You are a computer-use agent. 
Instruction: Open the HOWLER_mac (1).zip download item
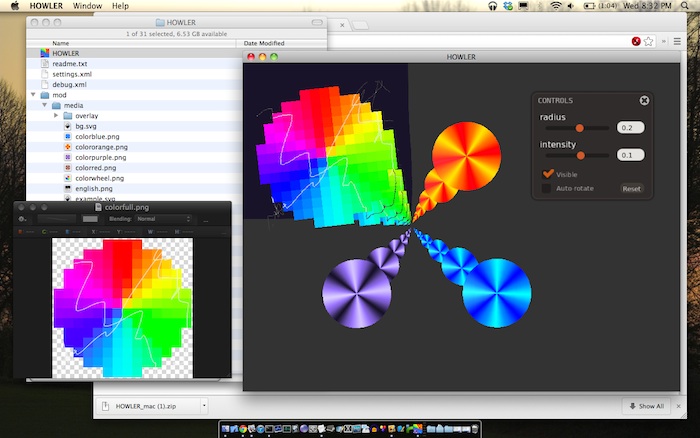click(146, 406)
